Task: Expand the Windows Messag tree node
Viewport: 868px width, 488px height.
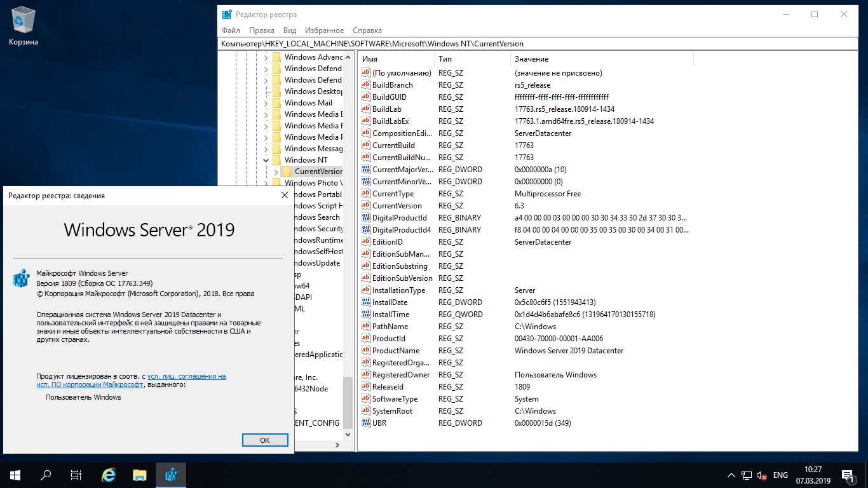Action: point(266,149)
